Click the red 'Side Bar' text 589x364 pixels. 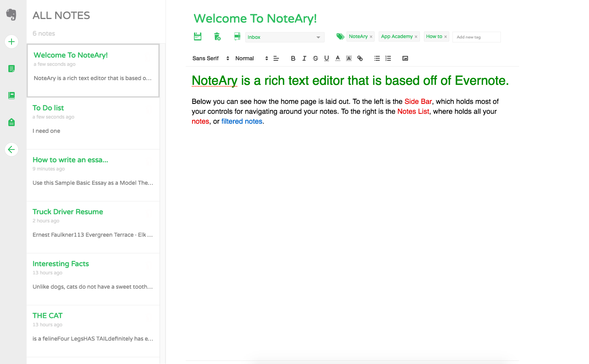tap(418, 102)
